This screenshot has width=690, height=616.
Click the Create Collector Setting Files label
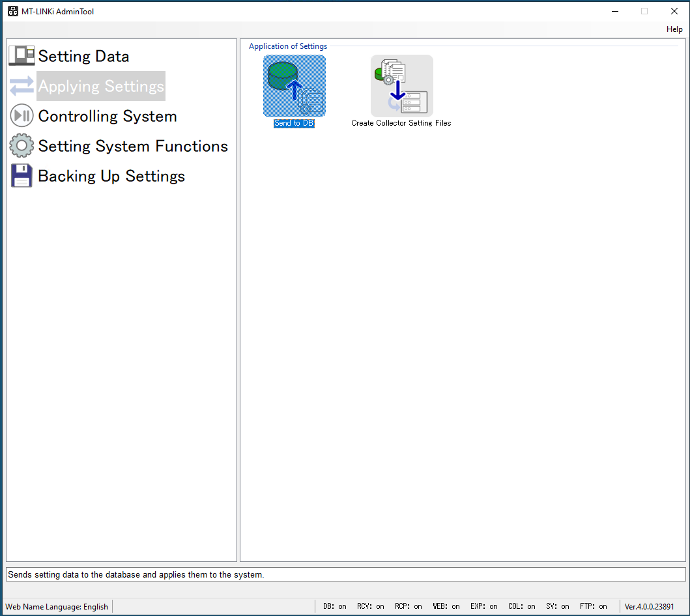click(401, 123)
